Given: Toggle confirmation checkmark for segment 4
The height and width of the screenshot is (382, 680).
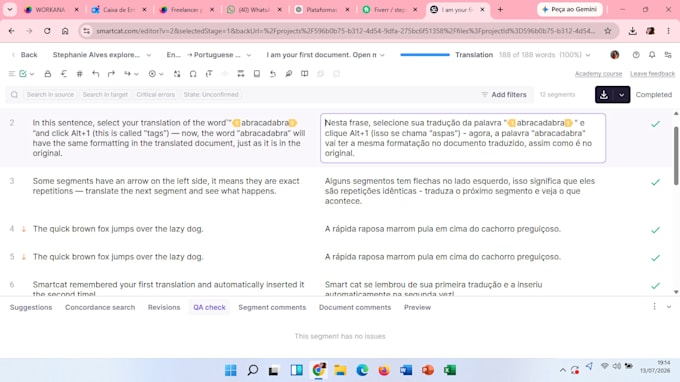Looking at the screenshot, I should click(655, 230).
